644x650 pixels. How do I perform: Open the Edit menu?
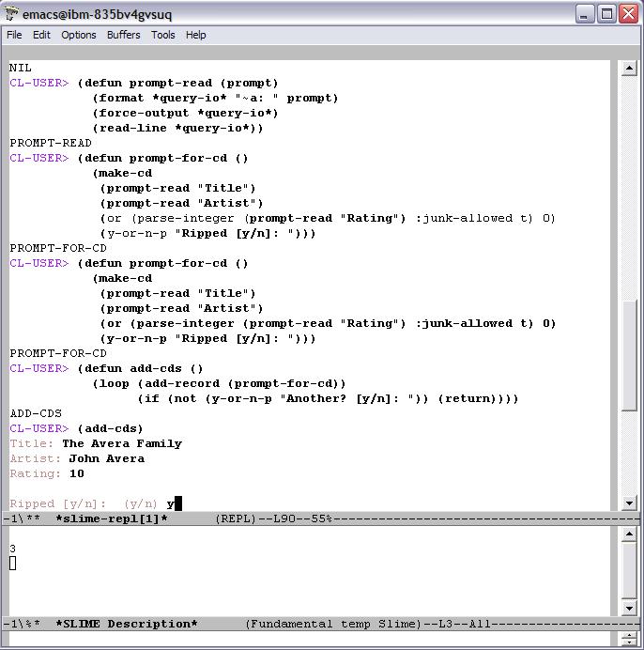41,35
